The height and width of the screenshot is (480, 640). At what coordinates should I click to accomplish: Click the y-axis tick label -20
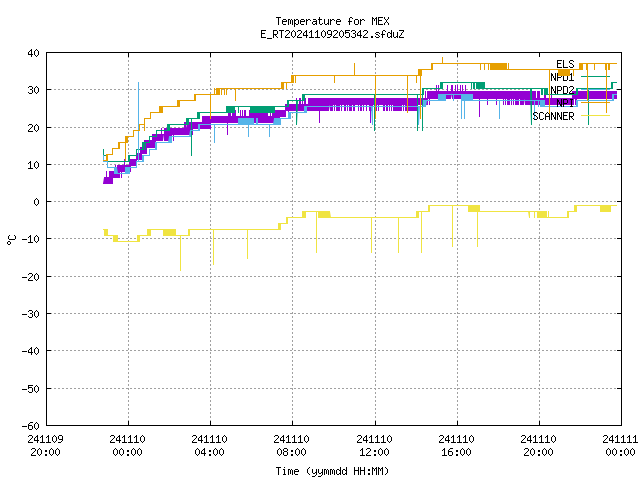click(31, 277)
